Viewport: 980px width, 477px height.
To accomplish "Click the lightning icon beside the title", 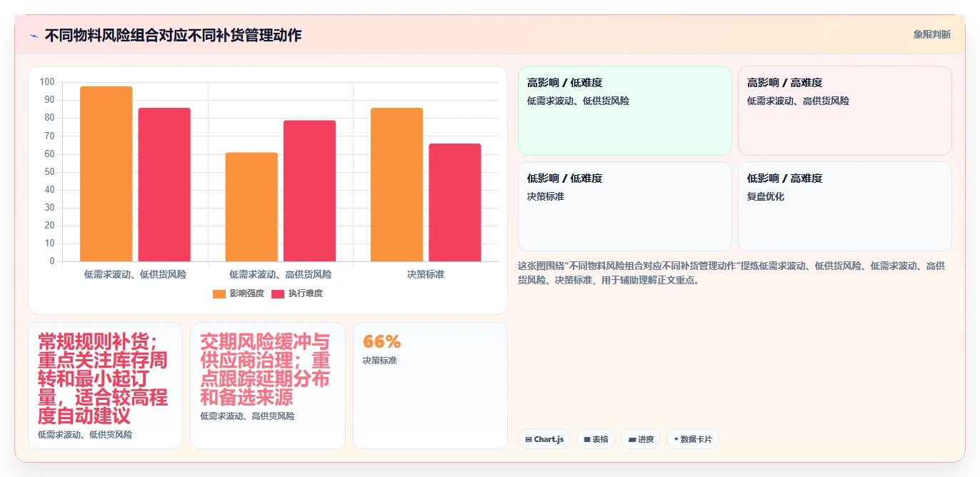I will tap(34, 35).
